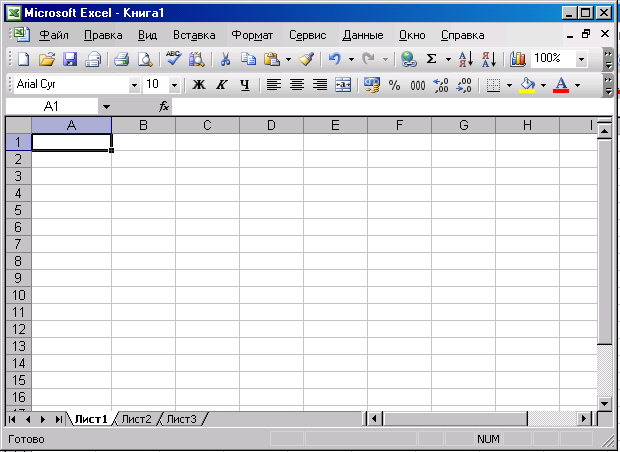Expand the Undo history arrow
The height and width of the screenshot is (452, 620).
tap(351, 60)
